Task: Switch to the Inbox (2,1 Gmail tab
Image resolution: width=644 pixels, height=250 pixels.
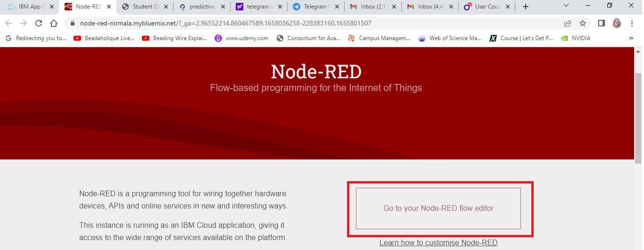Action: tap(373, 7)
